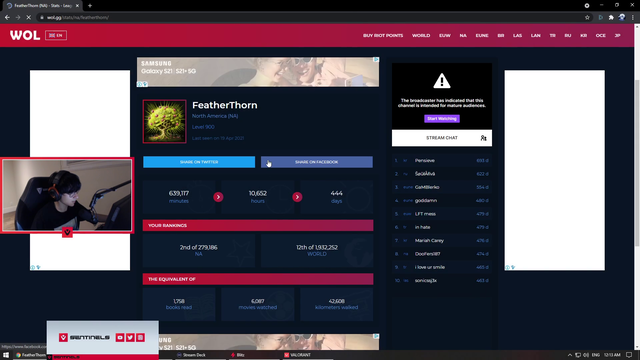Select the NA region
The image size is (640, 360).
463,36
